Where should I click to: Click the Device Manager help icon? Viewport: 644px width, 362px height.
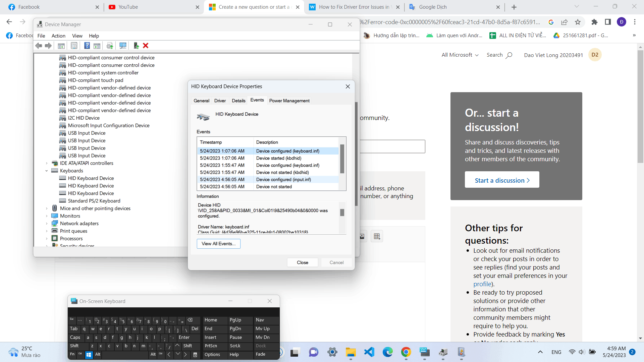coord(88,46)
